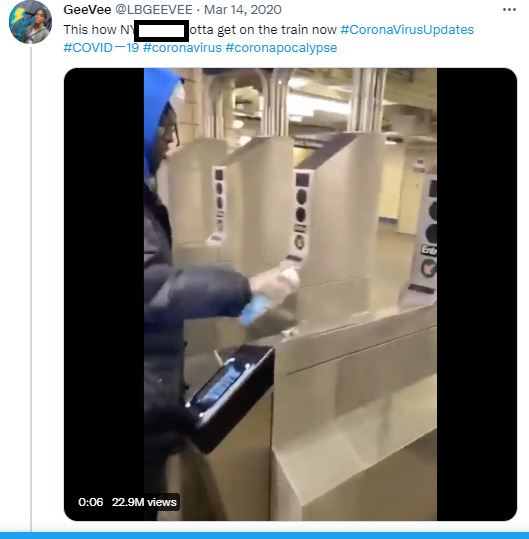Open the #COVID—19 hashtag
The height and width of the screenshot is (539, 529).
101,47
